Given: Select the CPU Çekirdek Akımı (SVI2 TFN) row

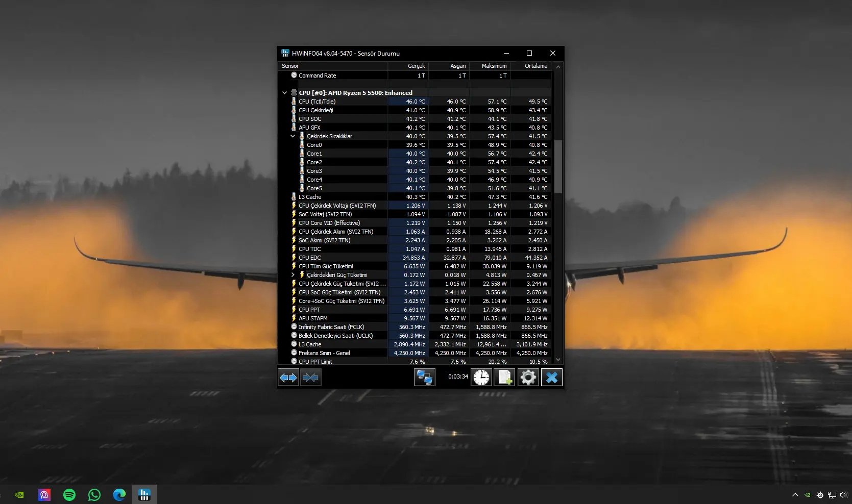Looking at the screenshot, I should (415, 232).
